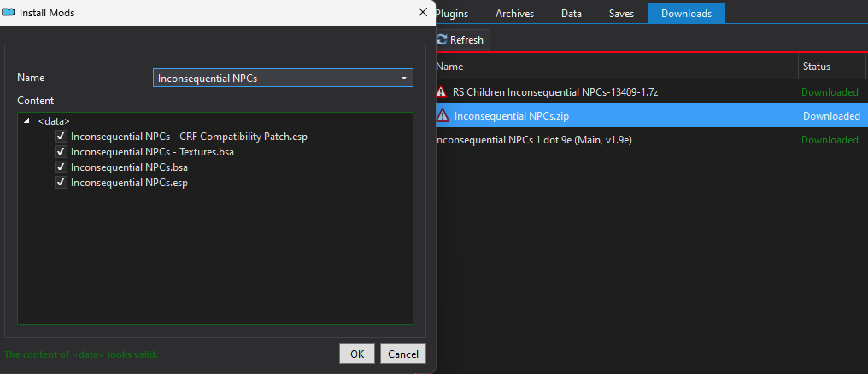Click Downloaded status of Inconsequential NPCs.zip
This screenshot has height=374, width=868.
831,115
